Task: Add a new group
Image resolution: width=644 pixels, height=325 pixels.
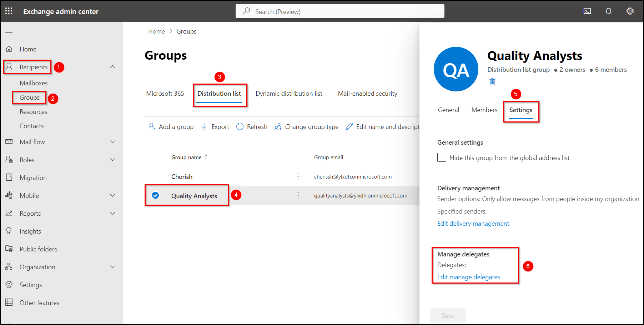Action: point(171,126)
